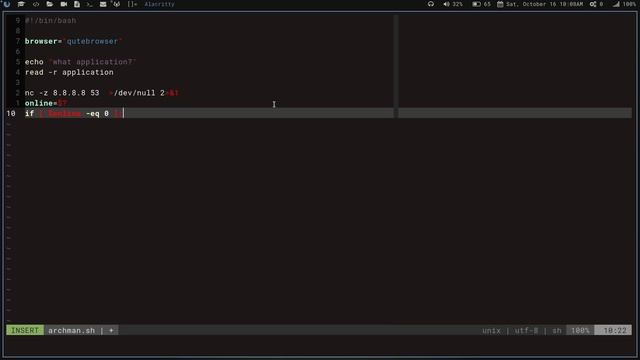Click the 'what application?' string
640x360 pixels.
coord(92,62)
